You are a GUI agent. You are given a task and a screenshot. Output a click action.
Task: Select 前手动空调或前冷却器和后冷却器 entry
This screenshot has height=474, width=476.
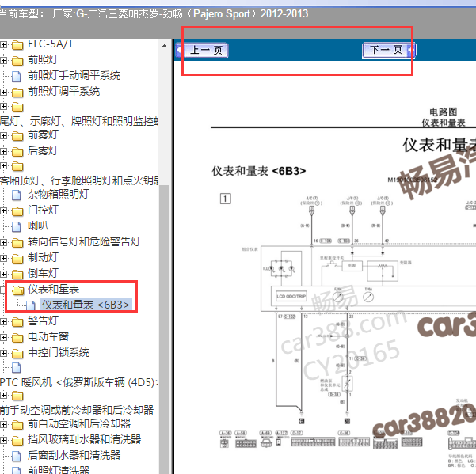point(77,410)
